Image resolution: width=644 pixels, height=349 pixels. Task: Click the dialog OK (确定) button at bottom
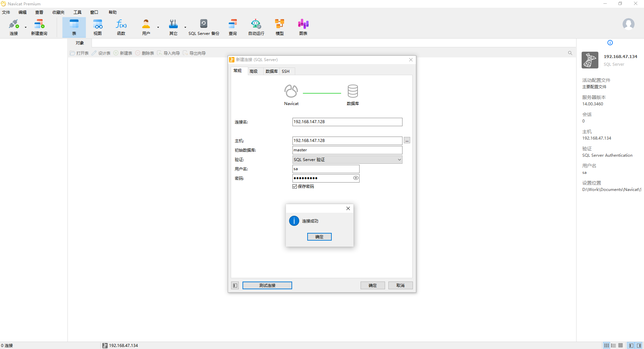[373, 286]
